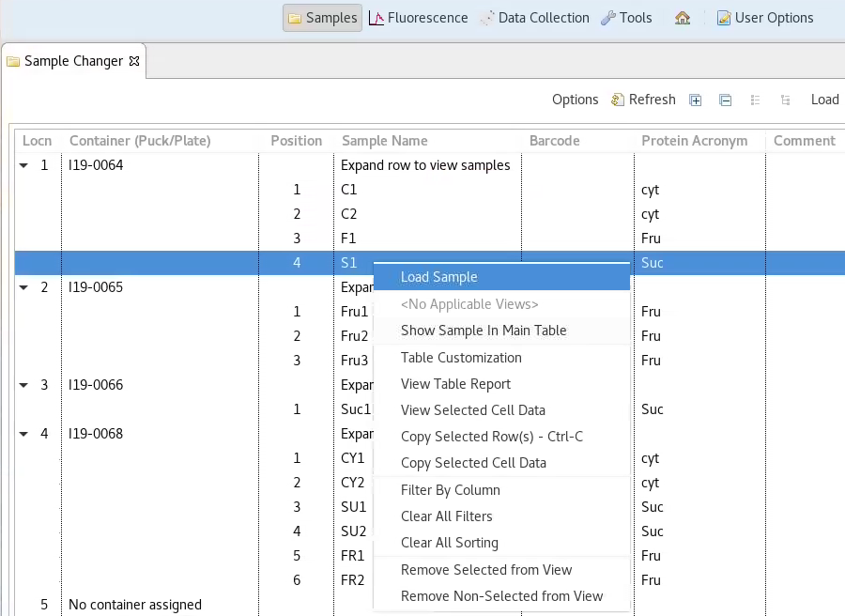The height and width of the screenshot is (616, 845).
Task: Choose Filter By Column in the menu
Action: click(x=501, y=490)
